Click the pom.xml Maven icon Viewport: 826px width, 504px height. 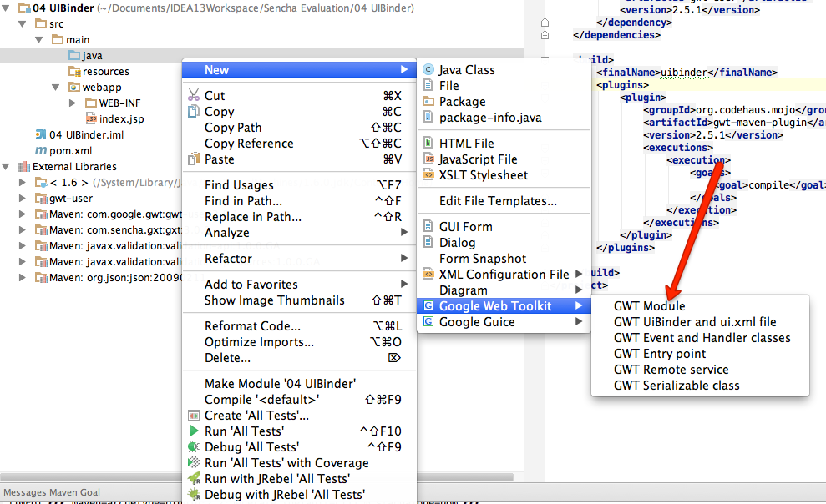[x=41, y=150]
